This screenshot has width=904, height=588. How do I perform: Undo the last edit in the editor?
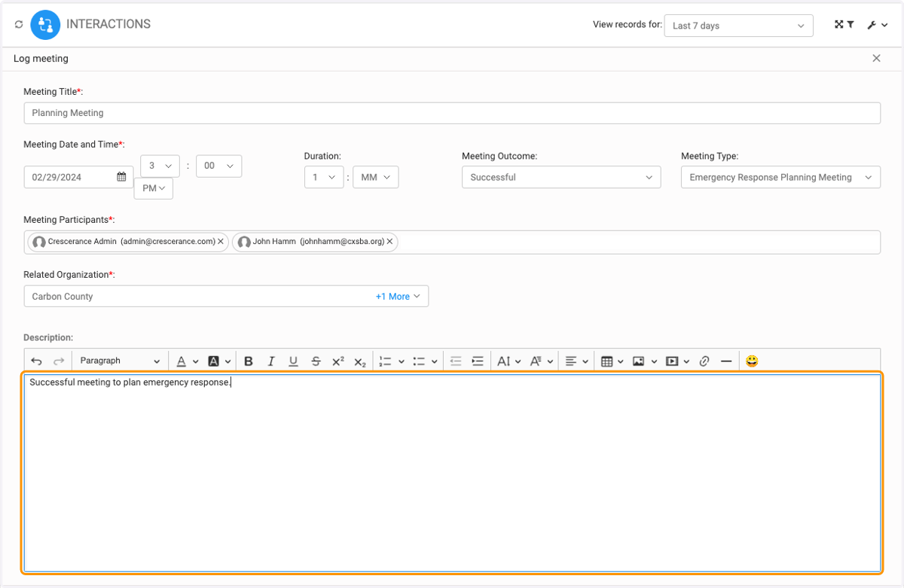36,361
